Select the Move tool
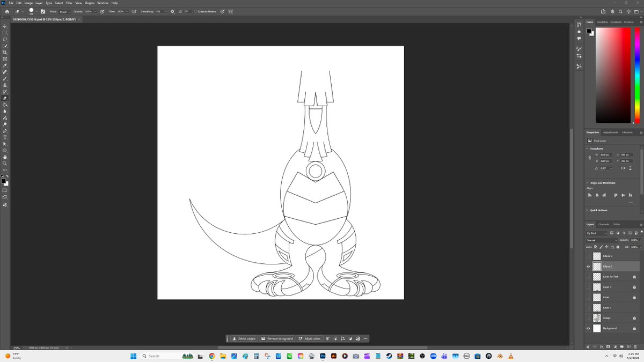 (x=5, y=26)
